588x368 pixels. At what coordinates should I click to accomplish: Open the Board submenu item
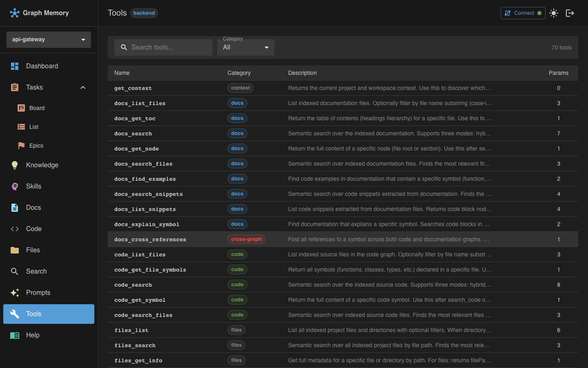coord(49,108)
